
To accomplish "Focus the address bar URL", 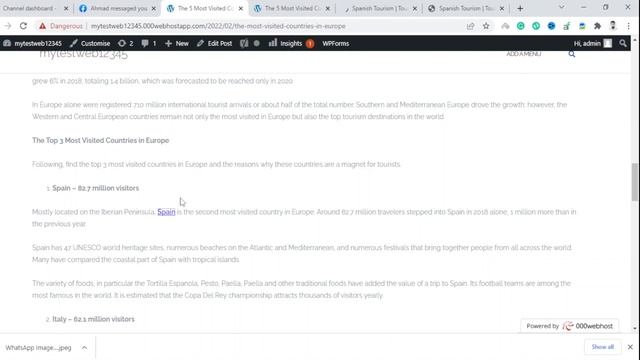I will 218,26.
